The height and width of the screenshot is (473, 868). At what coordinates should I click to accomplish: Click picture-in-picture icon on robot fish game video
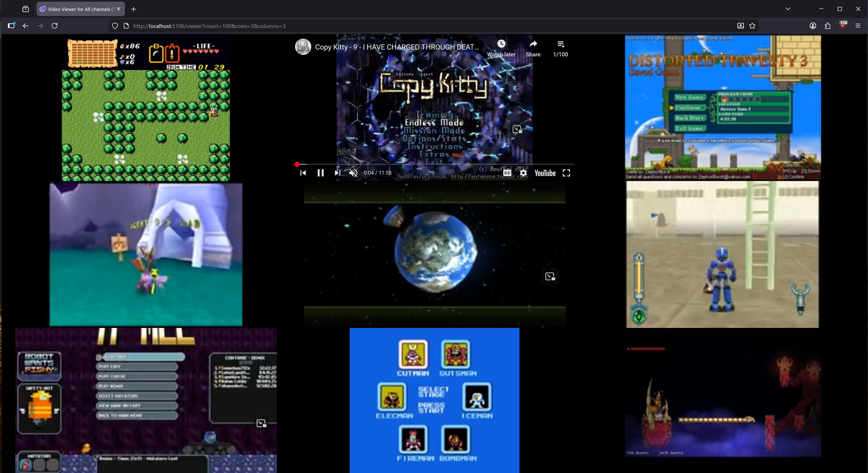[x=261, y=423]
